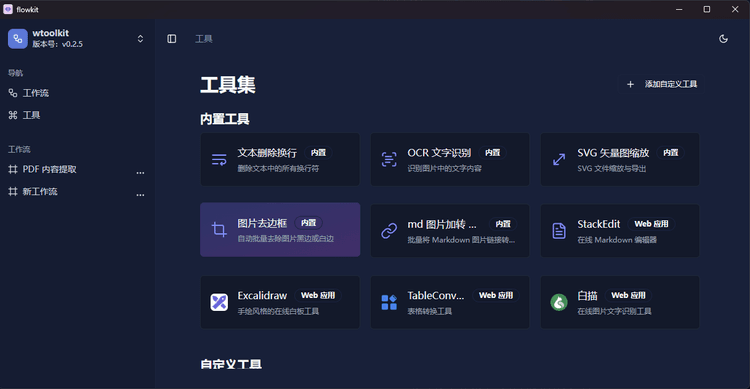This screenshot has width=750, height=389.
Task: Click the Web 应用 badge on 白描
Action: click(628, 295)
